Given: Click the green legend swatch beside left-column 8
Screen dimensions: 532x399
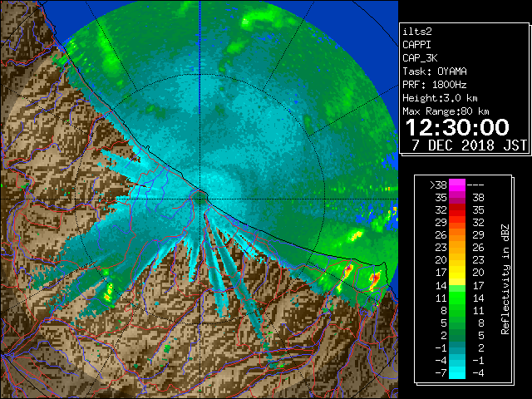Looking at the screenshot, I should [x=457, y=310].
